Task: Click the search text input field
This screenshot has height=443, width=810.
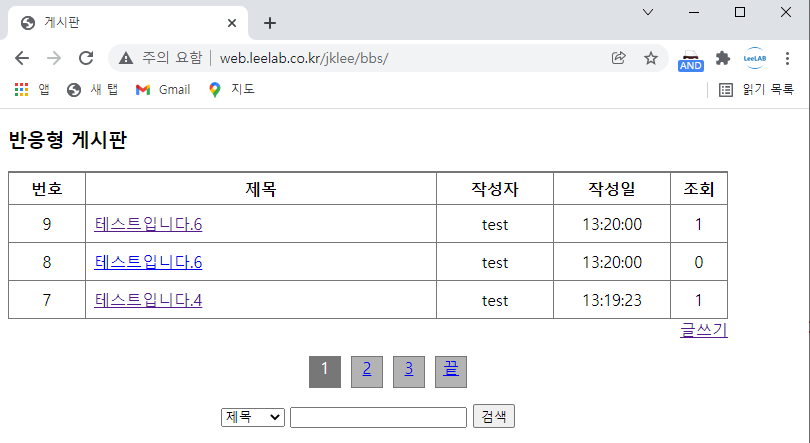Action: 378,417
